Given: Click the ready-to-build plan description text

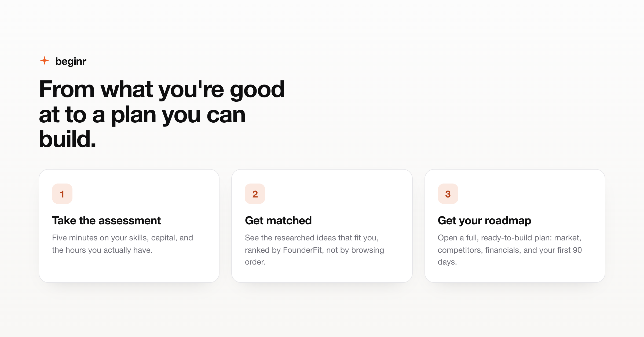Looking at the screenshot, I should (x=510, y=250).
